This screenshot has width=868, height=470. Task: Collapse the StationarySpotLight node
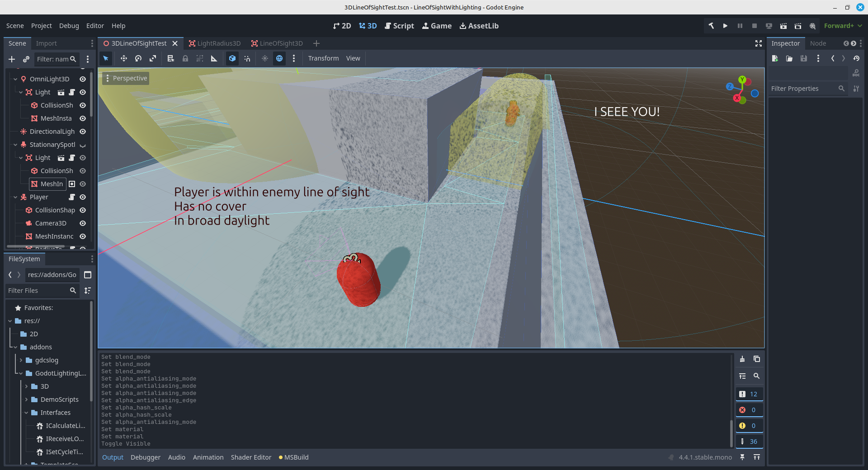click(x=15, y=145)
